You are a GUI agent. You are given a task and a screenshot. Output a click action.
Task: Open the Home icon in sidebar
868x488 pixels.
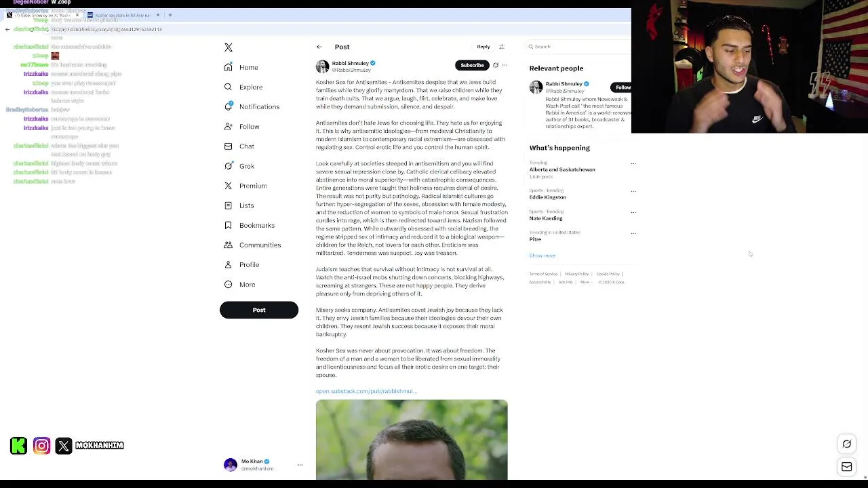(x=229, y=67)
